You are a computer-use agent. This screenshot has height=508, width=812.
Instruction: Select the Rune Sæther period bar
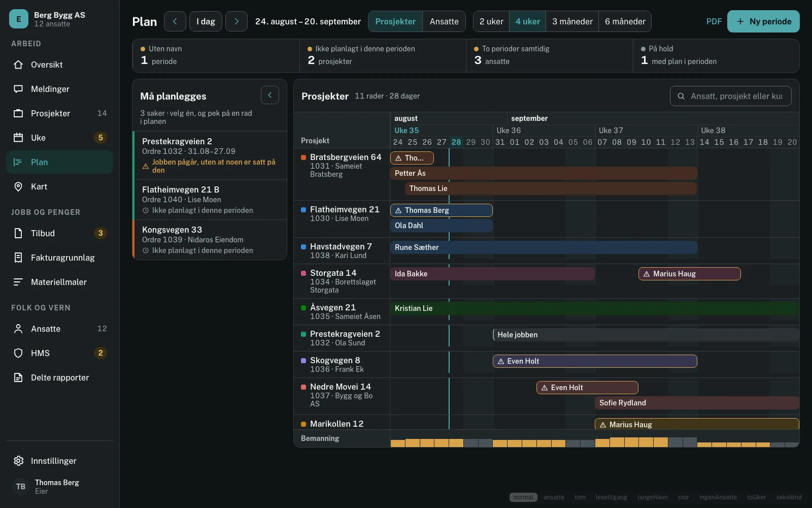544,247
